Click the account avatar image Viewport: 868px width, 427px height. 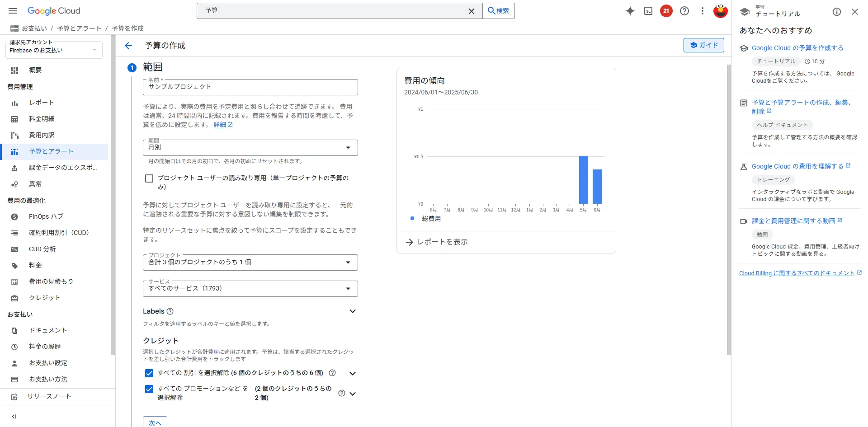point(720,11)
